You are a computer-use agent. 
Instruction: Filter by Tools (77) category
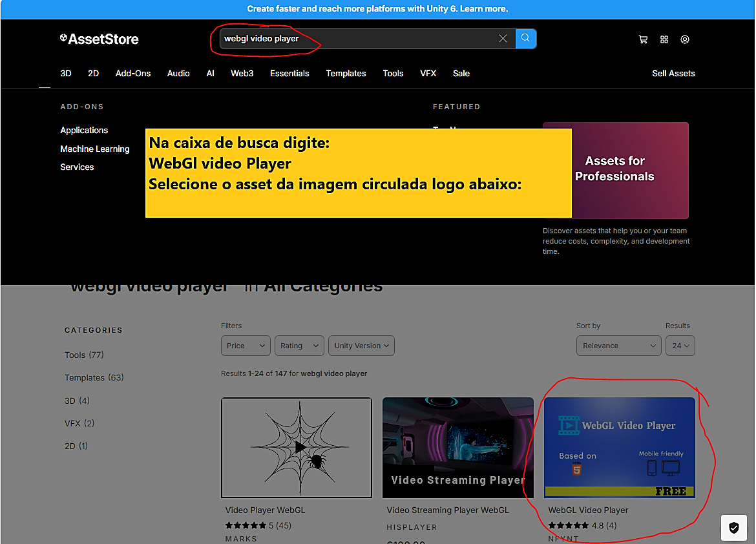click(x=84, y=355)
